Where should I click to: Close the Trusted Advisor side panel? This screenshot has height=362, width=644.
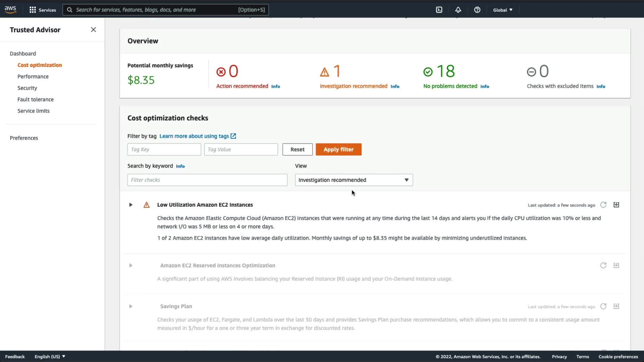coord(93,30)
